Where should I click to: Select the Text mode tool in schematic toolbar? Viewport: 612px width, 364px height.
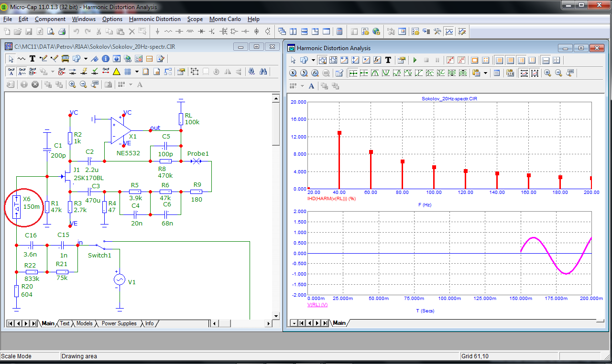(x=33, y=59)
